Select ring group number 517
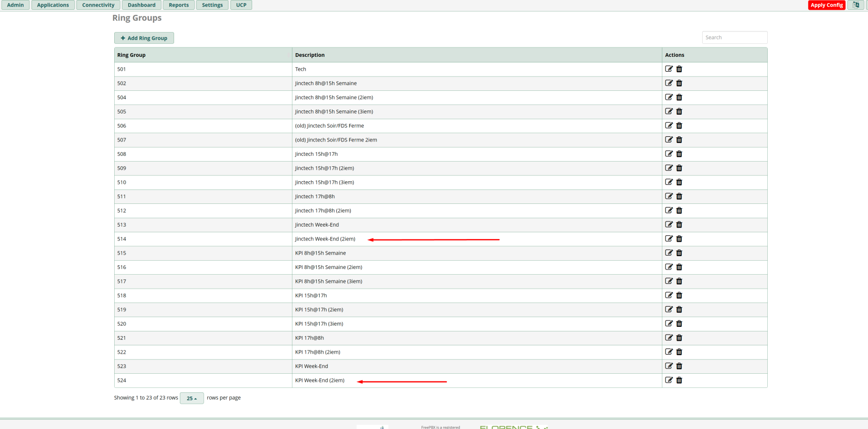 point(121,281)
